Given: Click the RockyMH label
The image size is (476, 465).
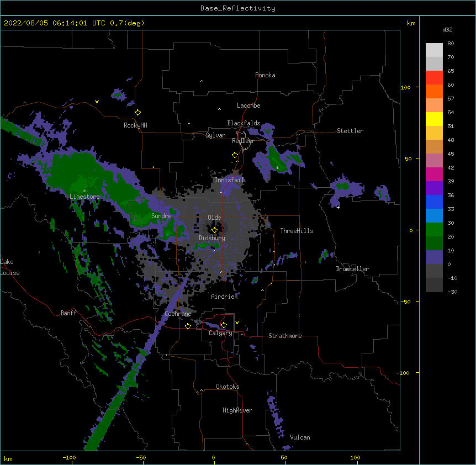Looking at the screenshot, I should (135, 125).
